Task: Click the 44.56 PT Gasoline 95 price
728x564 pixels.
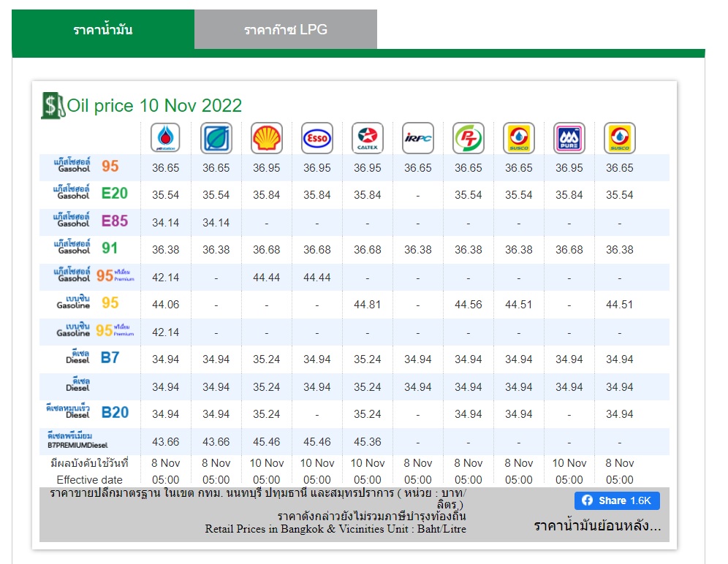Action: tap(469, 305)
